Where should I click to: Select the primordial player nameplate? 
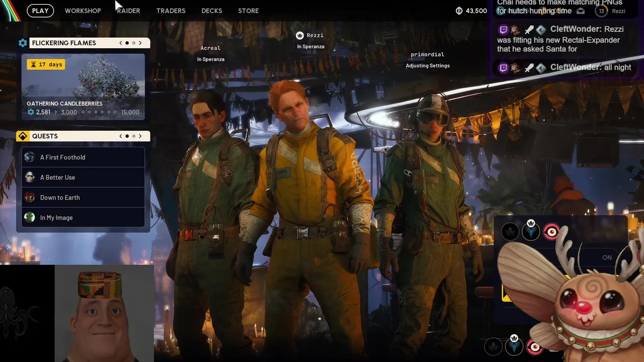pyautogui.click(x=428, y=54)
